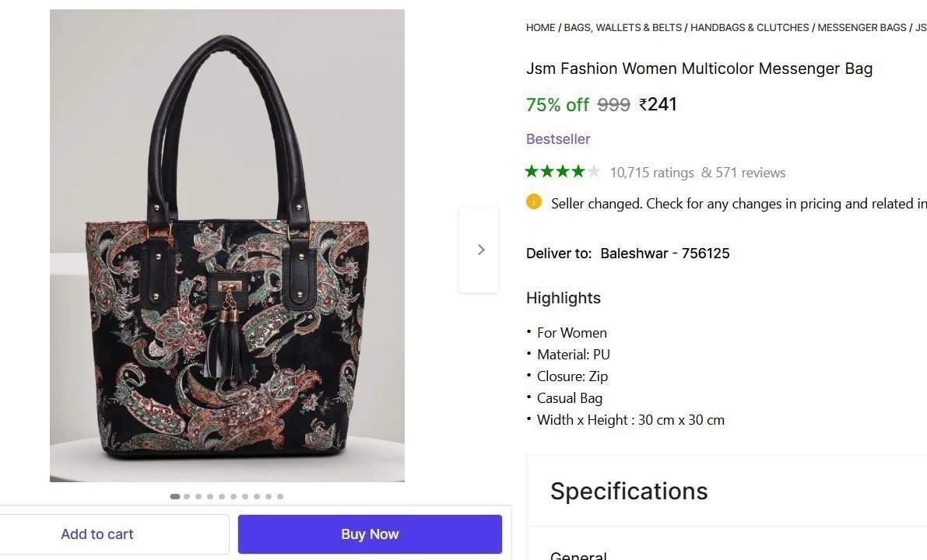Change delivery pincode Baleshwar - 756125
Viewport: 927px width, 560px height.
click(664, 253)
